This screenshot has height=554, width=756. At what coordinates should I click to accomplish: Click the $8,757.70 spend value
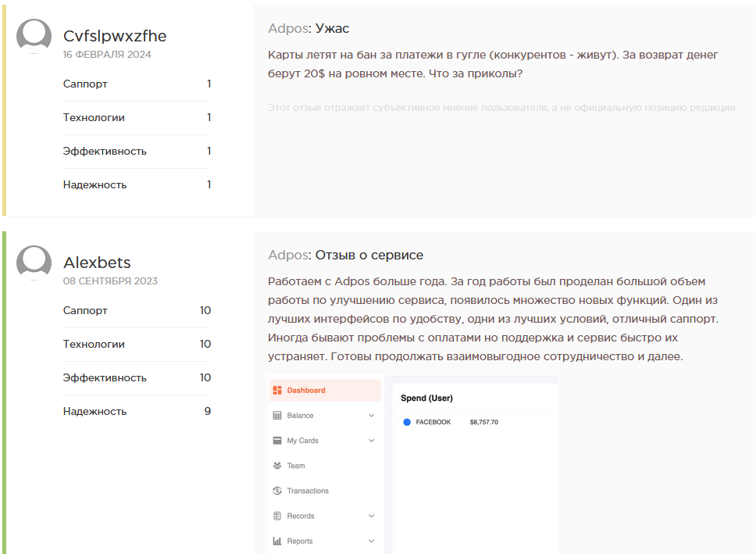[484, 422]
